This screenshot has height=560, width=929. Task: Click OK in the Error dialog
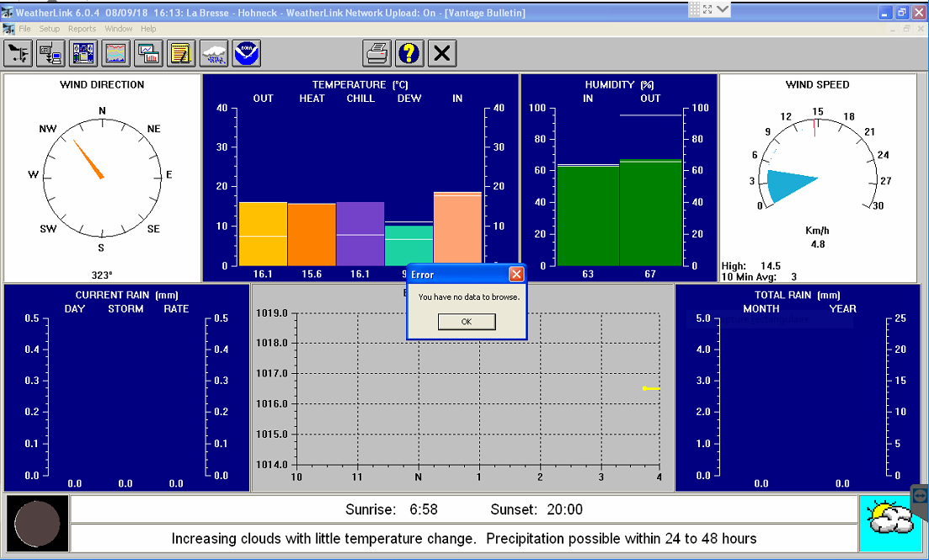pos(467,322)
